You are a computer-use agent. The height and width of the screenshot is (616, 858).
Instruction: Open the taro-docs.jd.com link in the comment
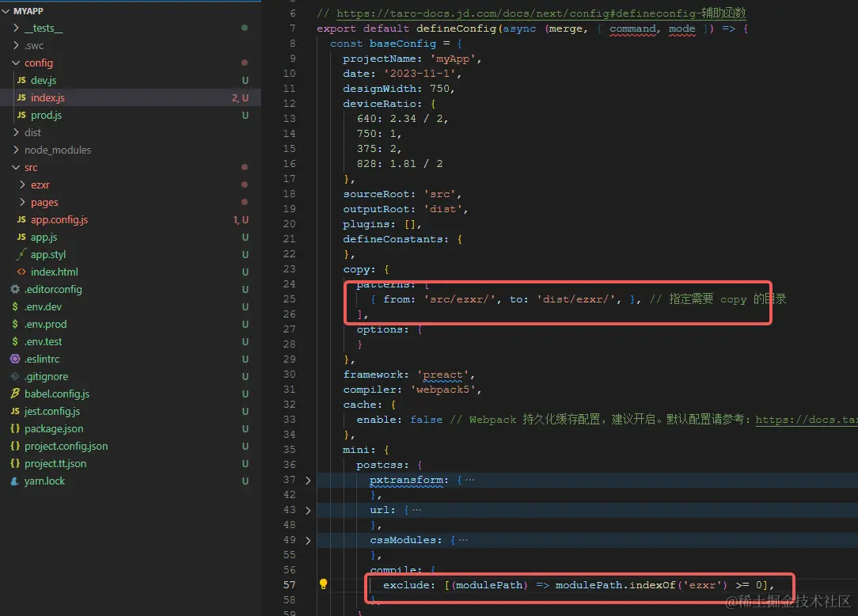541,13
